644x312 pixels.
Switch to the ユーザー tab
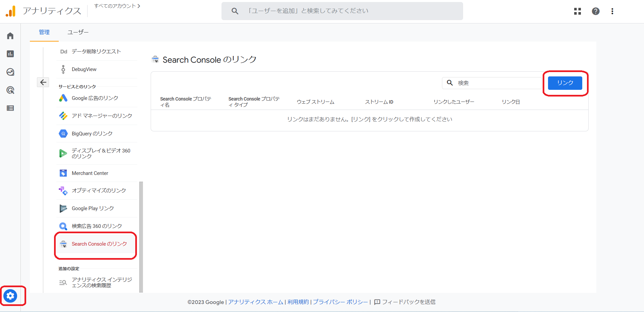coord(78,32)
